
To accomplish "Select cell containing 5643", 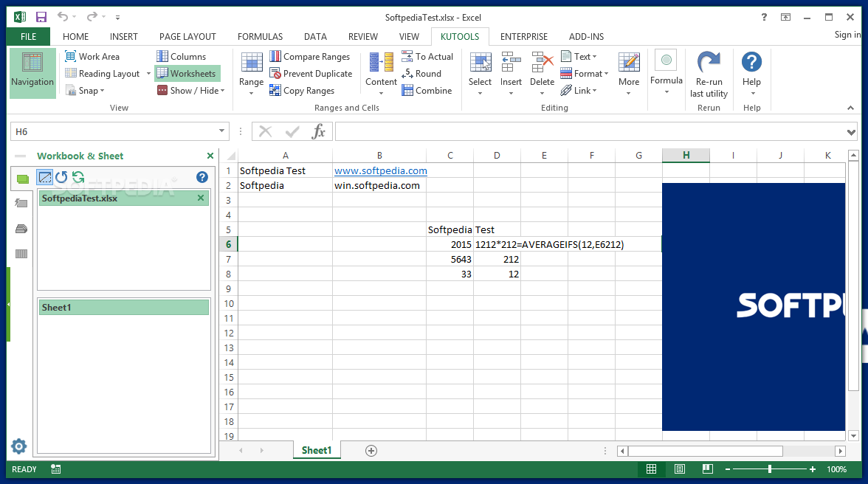I will 449,259.
